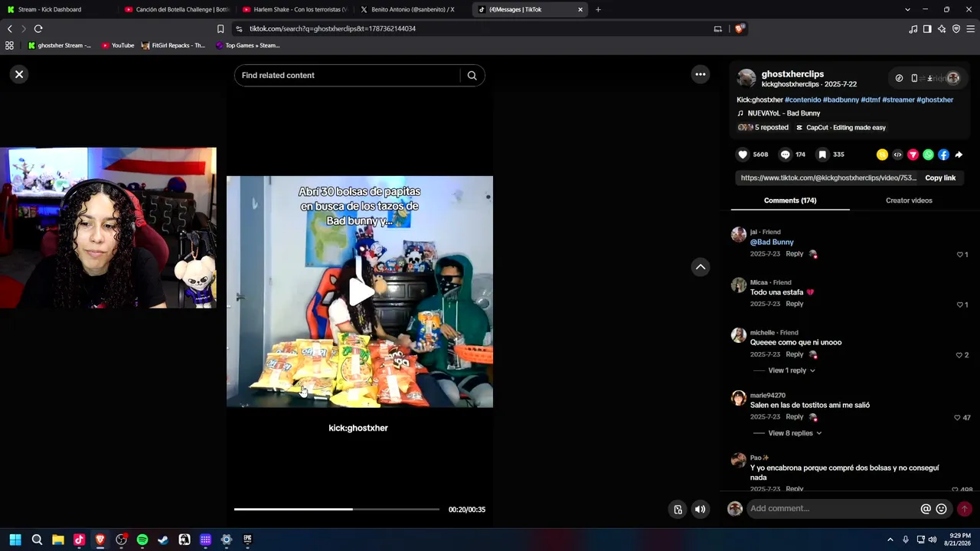The width and height of the screenshot is (980, 551).
Task: Open the #dtmf hashtag
Action: point(871,99)
